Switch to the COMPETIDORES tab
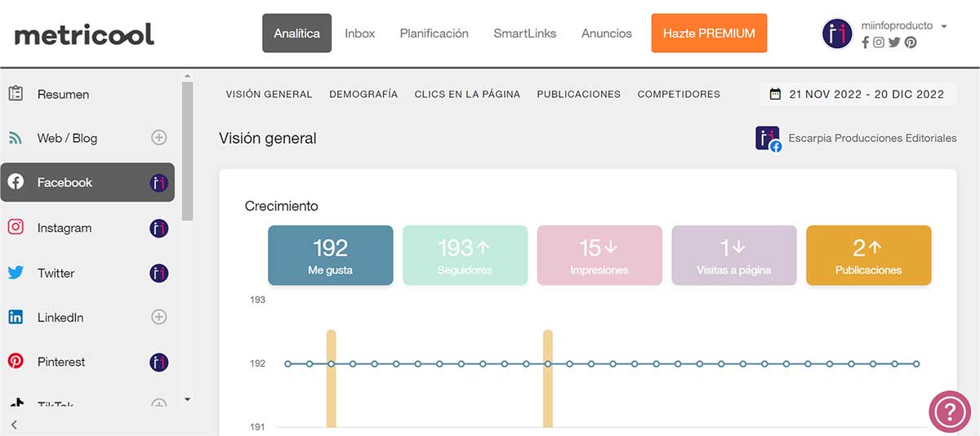Image resolution: width=980 pixels, height=436 pixels. click(x=679, y=94)
